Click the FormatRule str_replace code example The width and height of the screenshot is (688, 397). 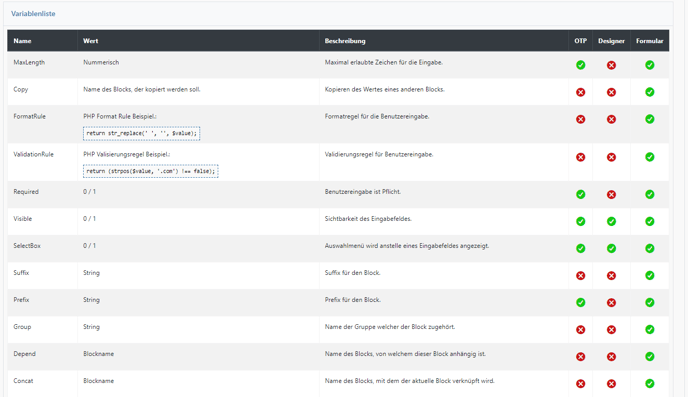[142, 133]
